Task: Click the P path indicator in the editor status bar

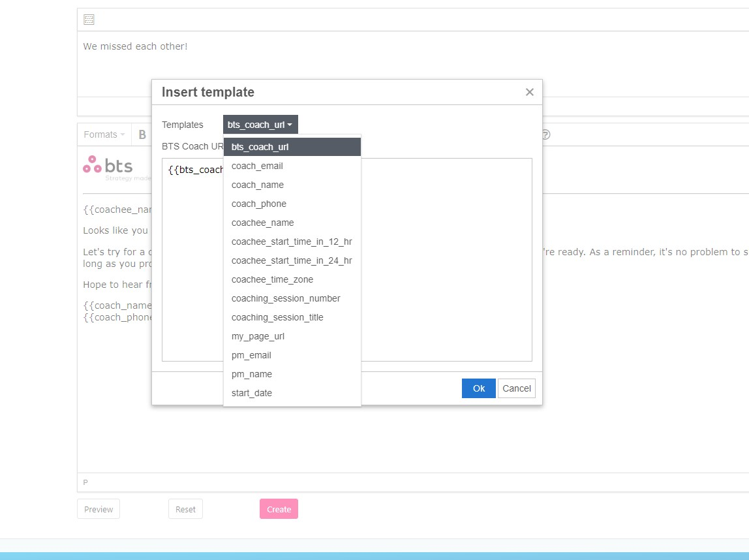Action: (x=85, y=482)
